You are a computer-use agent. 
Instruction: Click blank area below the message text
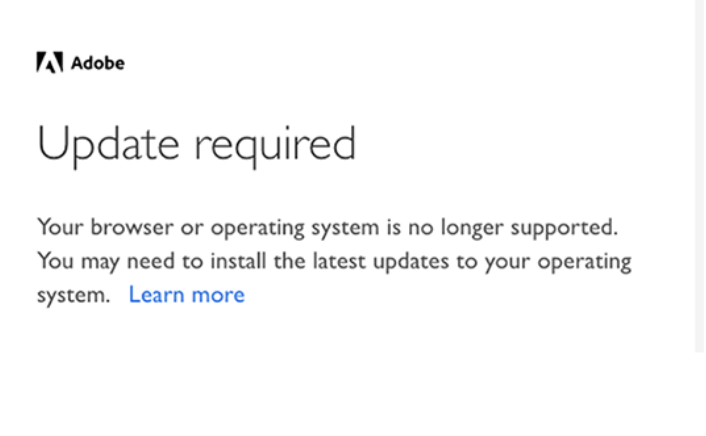point(330,375)
